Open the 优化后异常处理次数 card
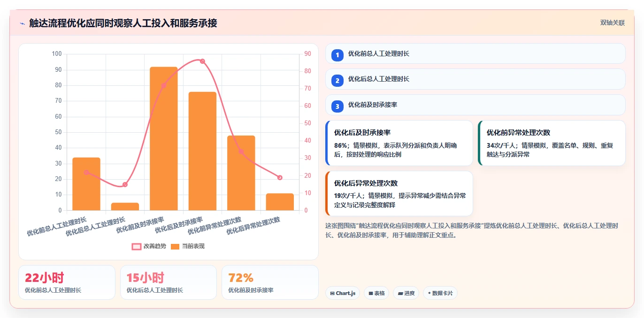644x318 pixels. [399, 193]
